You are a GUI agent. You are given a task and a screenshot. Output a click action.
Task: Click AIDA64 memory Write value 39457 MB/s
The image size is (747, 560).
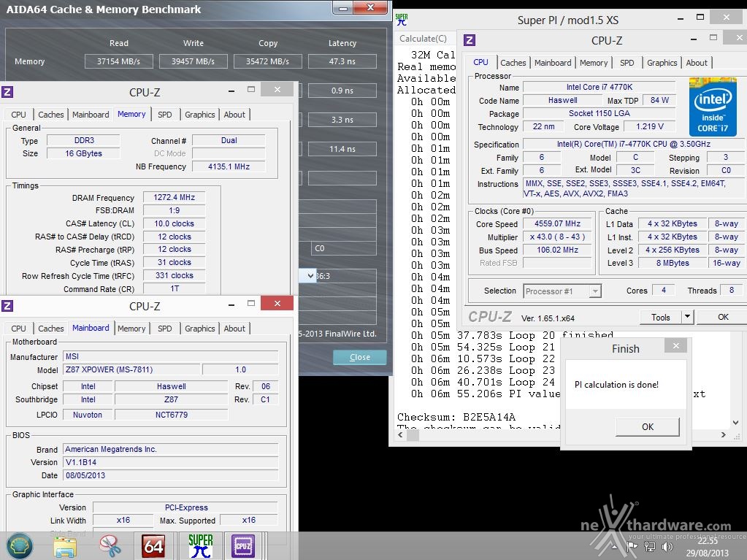click(x=193, y=61)
